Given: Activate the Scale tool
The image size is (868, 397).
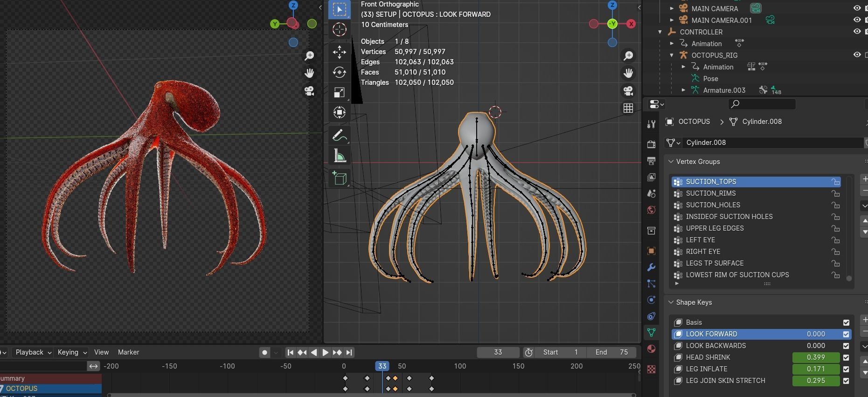Looking at the screenshot, I should 340,92.
